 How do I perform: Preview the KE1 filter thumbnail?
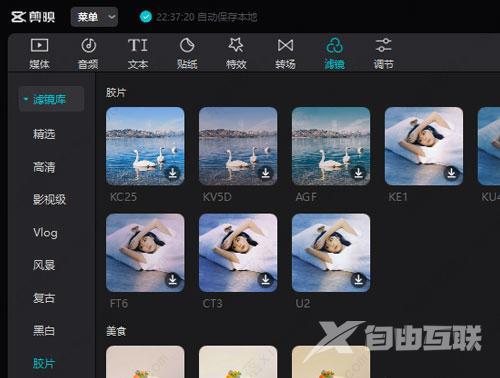pyautogui.click(x=424, y=146)
